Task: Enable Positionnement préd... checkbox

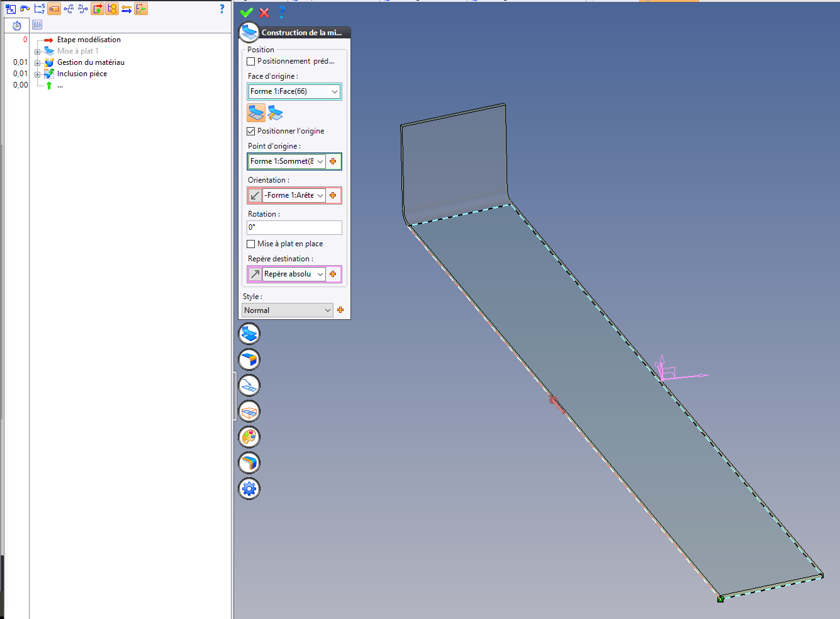Action: tap(251, 62)
